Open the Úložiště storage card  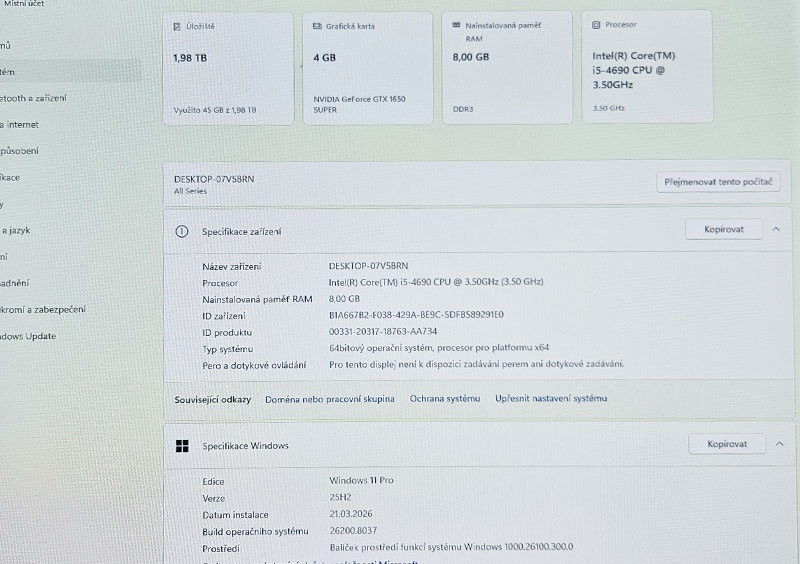(x=228, y=69)
